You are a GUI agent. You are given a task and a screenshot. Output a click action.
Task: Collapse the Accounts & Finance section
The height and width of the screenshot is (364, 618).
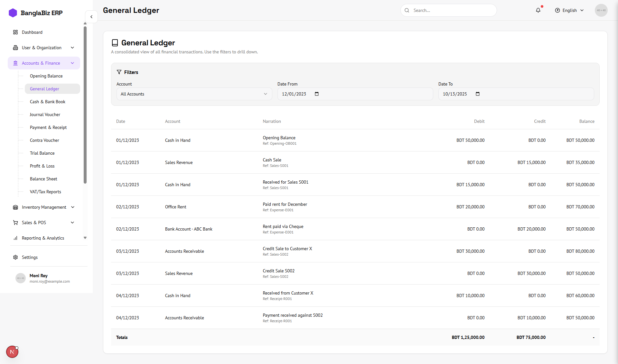click(x=72, y=63)
